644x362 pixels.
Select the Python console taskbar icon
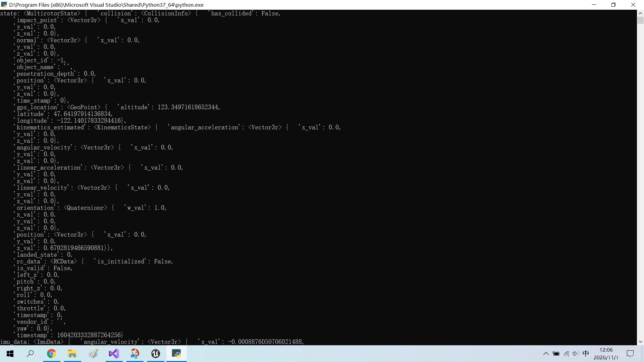pos(176,354)
